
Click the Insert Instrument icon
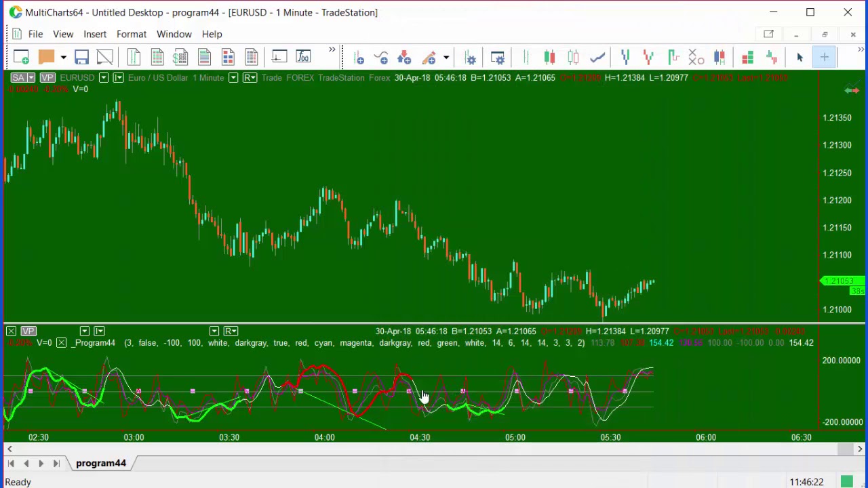click(359, 58)
